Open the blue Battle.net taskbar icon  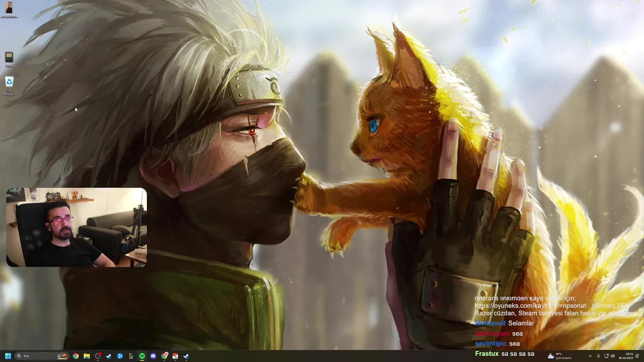coord(120,356)
